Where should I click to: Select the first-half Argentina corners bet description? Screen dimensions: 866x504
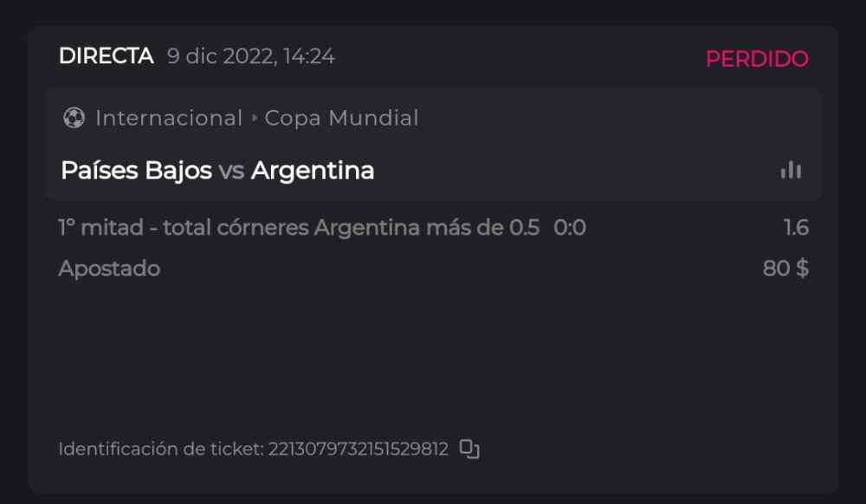(299, 228)
